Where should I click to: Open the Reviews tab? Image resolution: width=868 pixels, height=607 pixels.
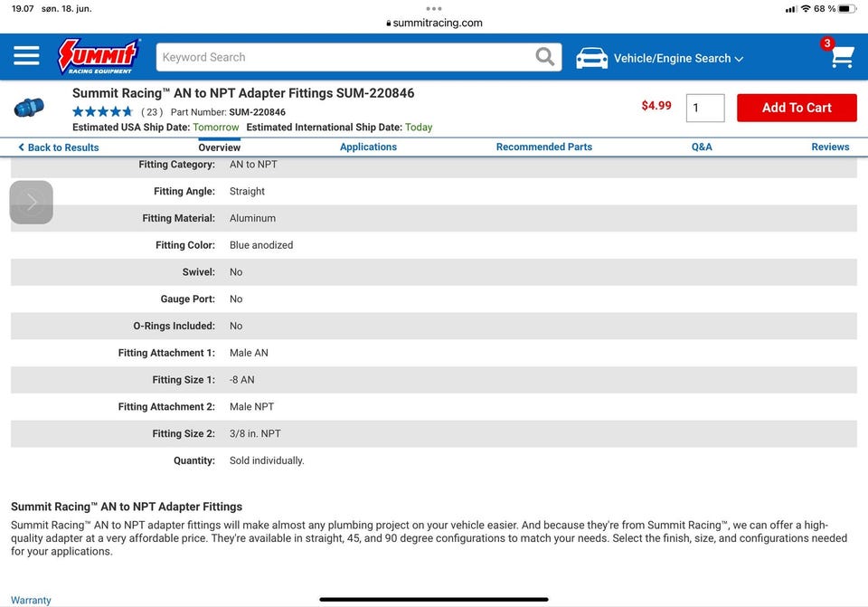830,147
